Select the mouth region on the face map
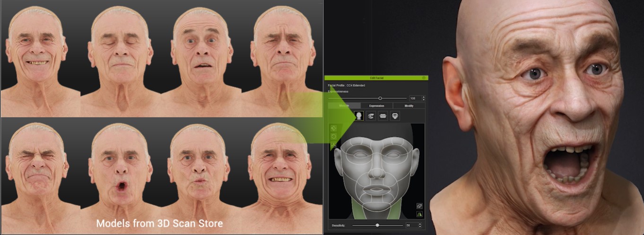 click(x=376, y=189)
